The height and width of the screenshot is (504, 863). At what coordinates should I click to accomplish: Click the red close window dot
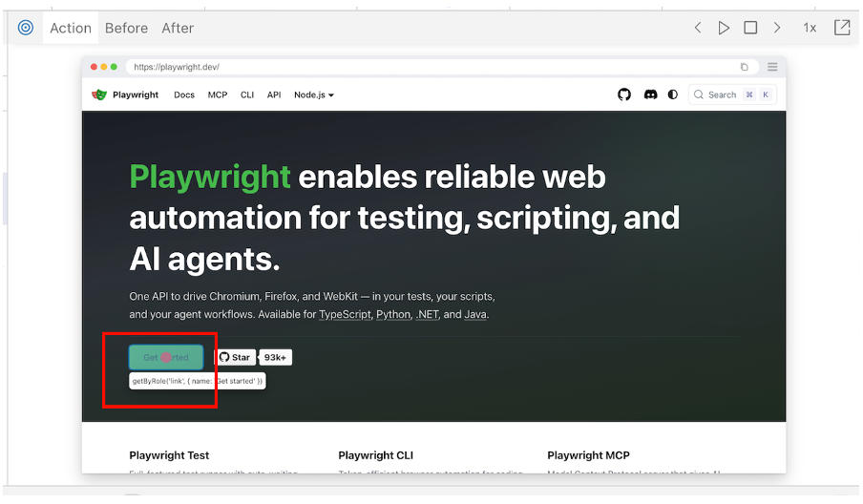pos(95,67)
